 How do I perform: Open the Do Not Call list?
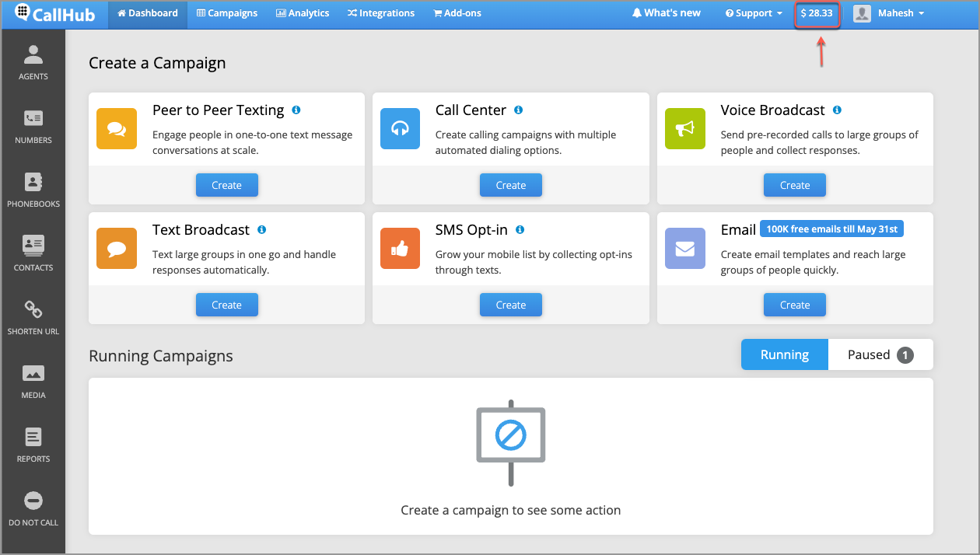pyautogui.click(x=33, y=508)
